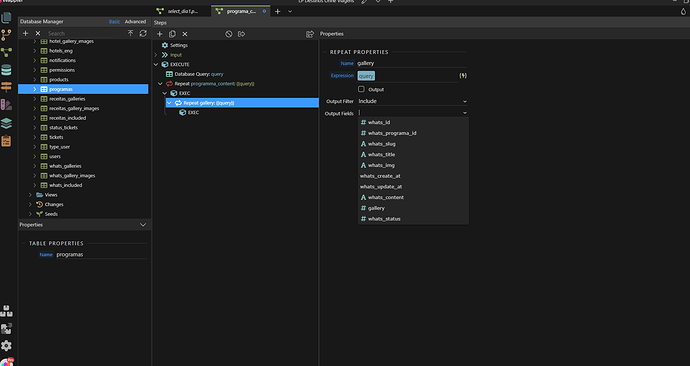Switch to Basic mode in Database Manager
Image resolution: width=690 pixels, height=366 pixels.
coord(114,22)
